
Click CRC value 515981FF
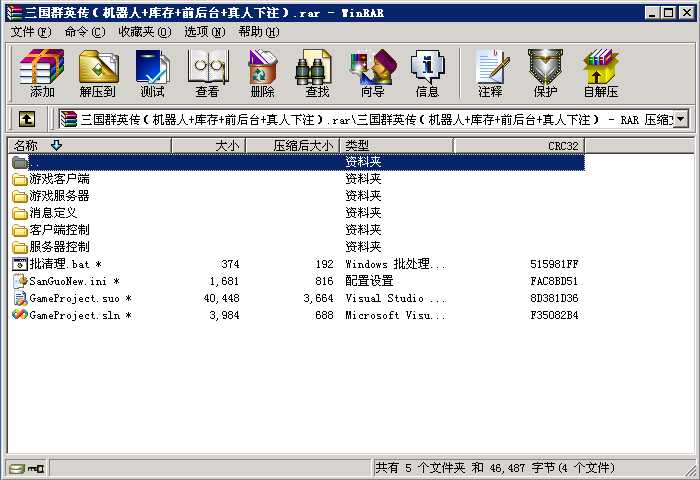554,264
